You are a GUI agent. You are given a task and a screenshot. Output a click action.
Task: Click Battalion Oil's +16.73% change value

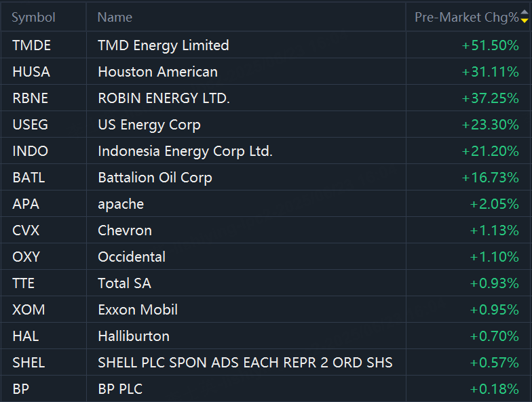[490, 178]
